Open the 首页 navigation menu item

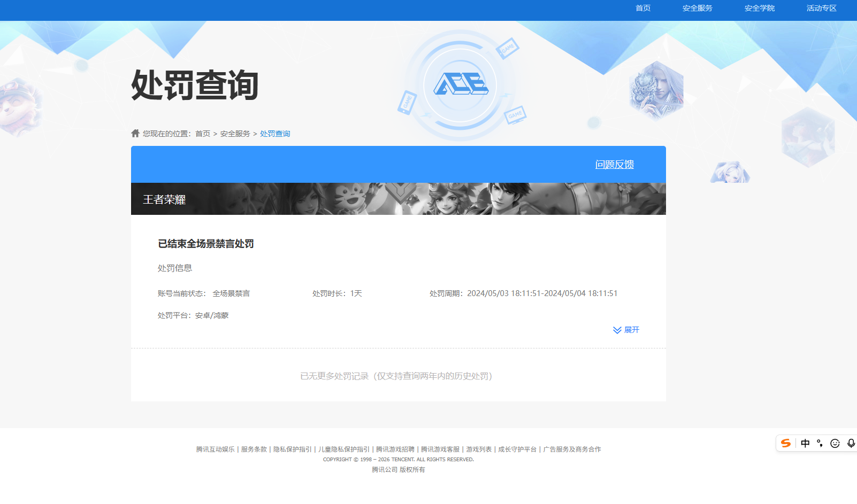[x=642, y=8]
